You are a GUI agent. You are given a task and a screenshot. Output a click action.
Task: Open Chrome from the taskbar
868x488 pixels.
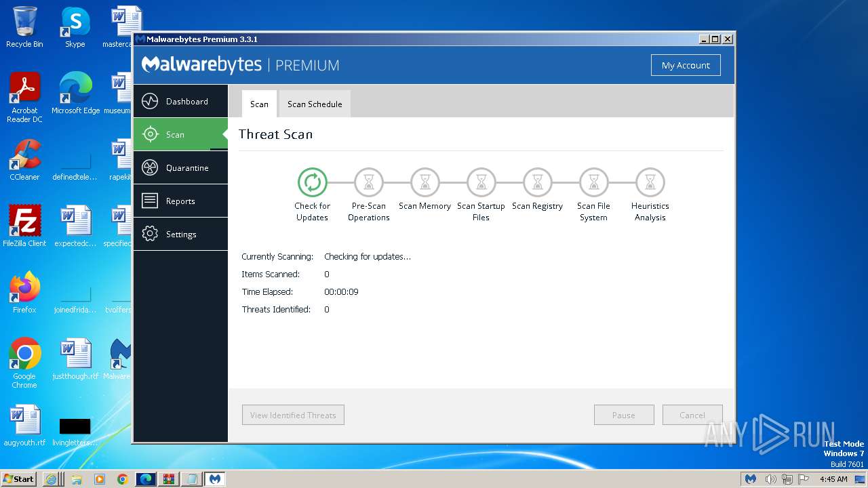tap(122, 479)
